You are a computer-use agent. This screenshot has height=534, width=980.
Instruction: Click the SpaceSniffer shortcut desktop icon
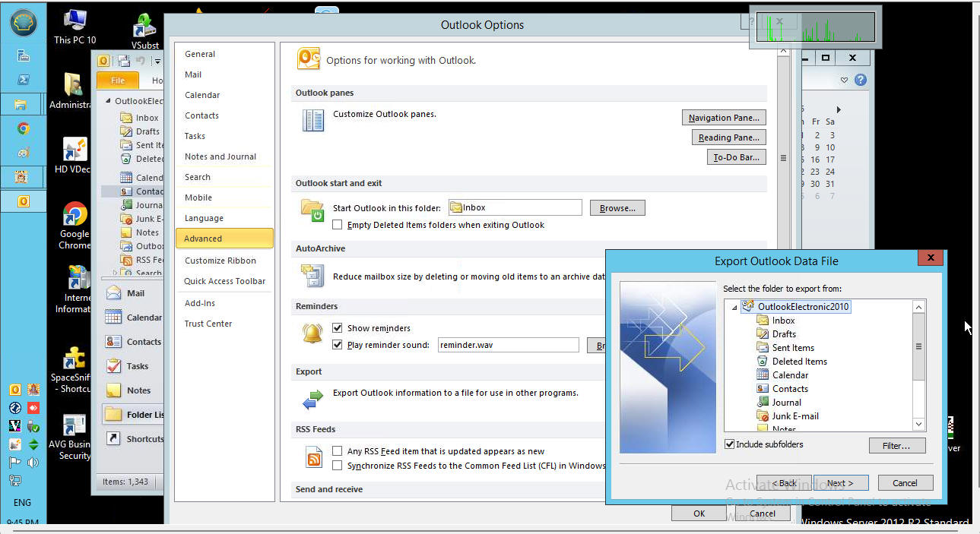coord(75,359)
